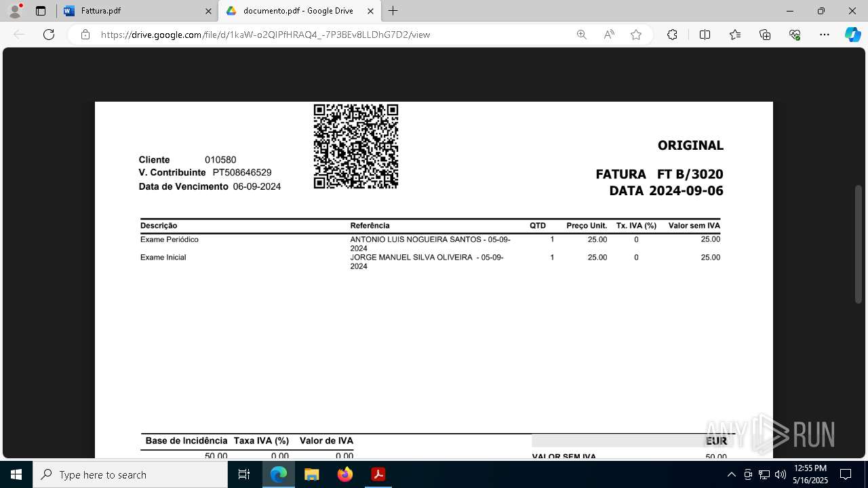Open the network status tray icon

764,474
